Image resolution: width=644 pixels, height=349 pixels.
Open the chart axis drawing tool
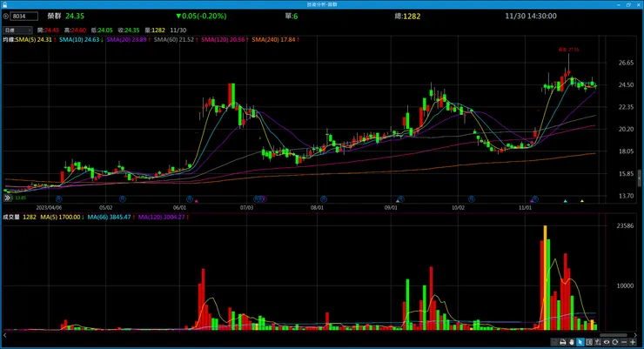pos(598,342)
